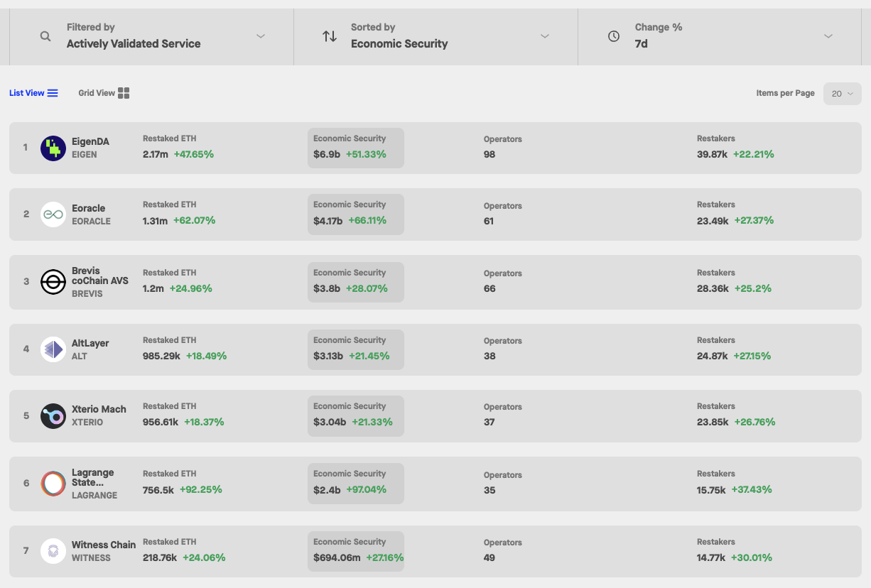Click the Xterio Mach logo

[53, 416]
